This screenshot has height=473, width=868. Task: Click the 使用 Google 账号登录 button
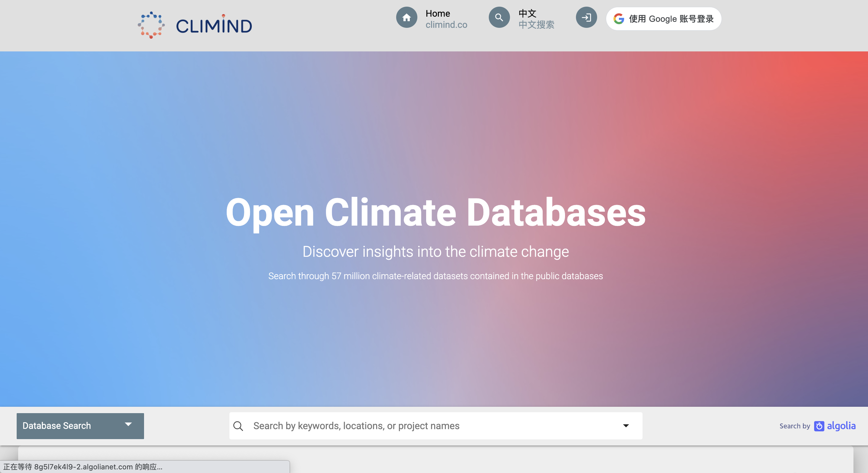663,18
